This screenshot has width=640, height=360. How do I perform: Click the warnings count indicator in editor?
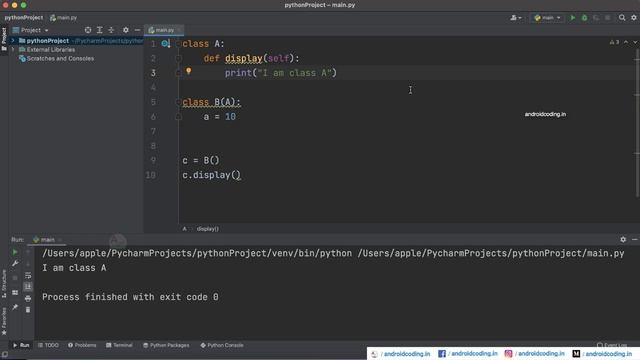coord(614,42)
